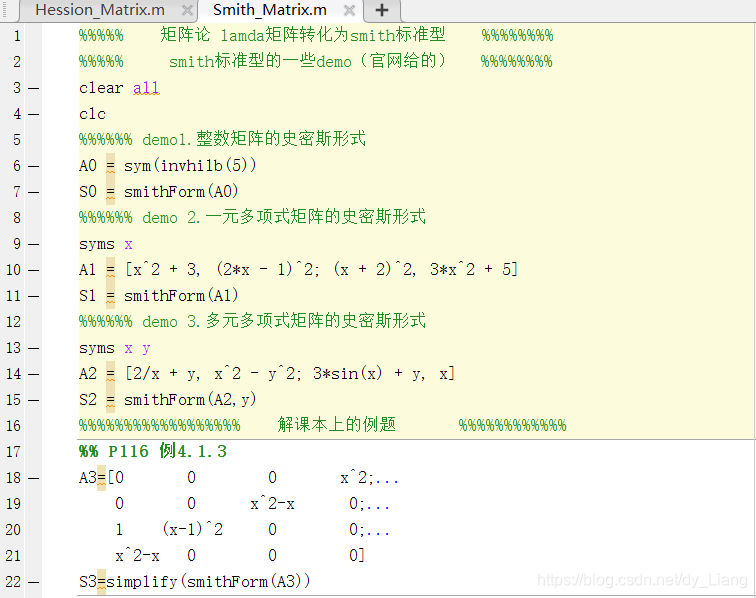
Task: Click 'x^2-x' in matrix row line 19
Action: (x=272, y=504)
